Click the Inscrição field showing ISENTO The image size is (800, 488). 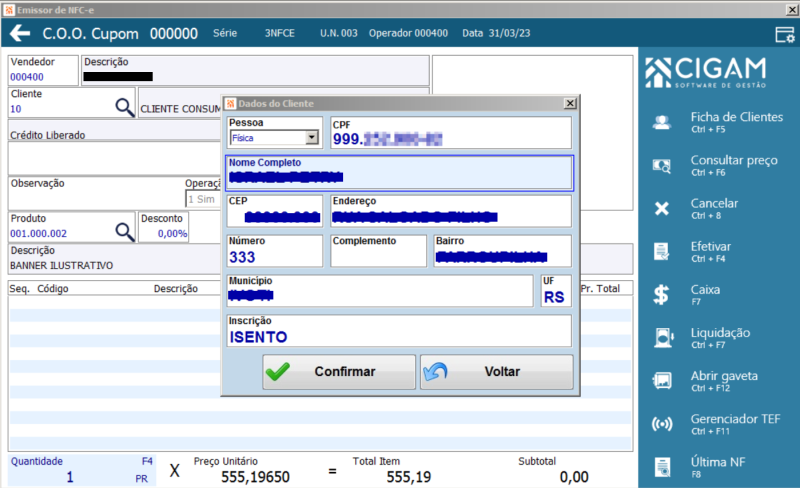(x=399, y=330)
